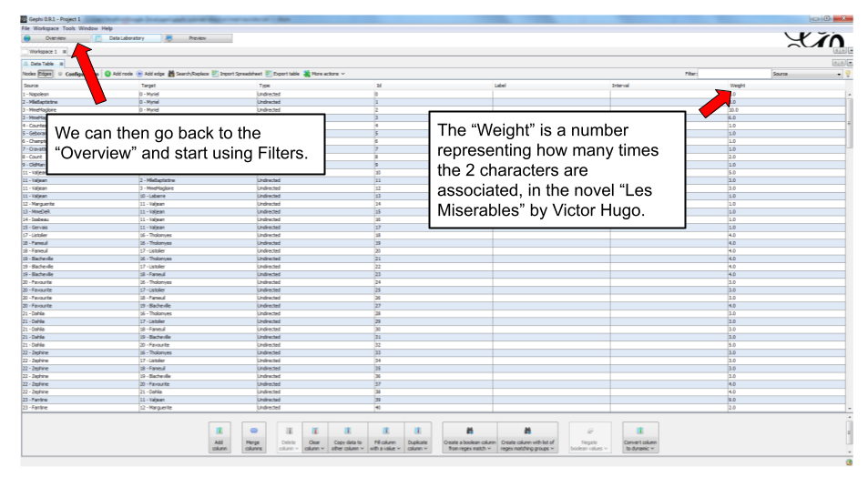This screenshot has width=868, height=477.
Task: Click Import Spreadsheet in the toolbar
Action: click(x=237, y=74)
